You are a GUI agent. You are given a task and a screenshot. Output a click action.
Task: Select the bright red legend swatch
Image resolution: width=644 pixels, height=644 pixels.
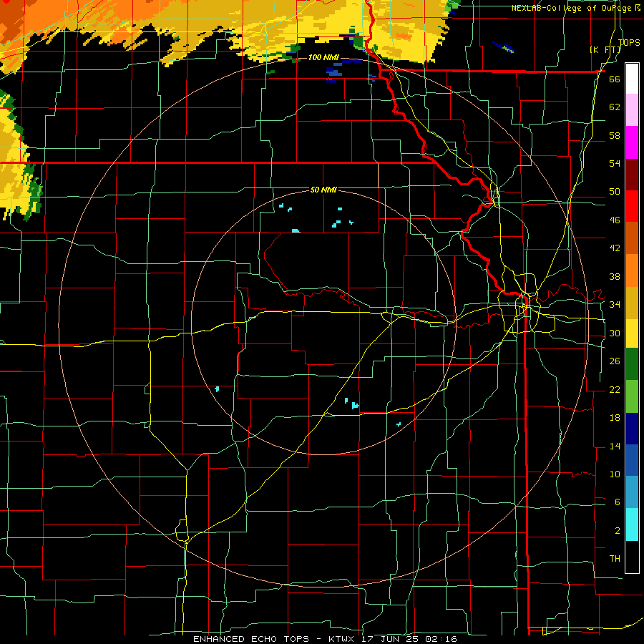[632, 206]
